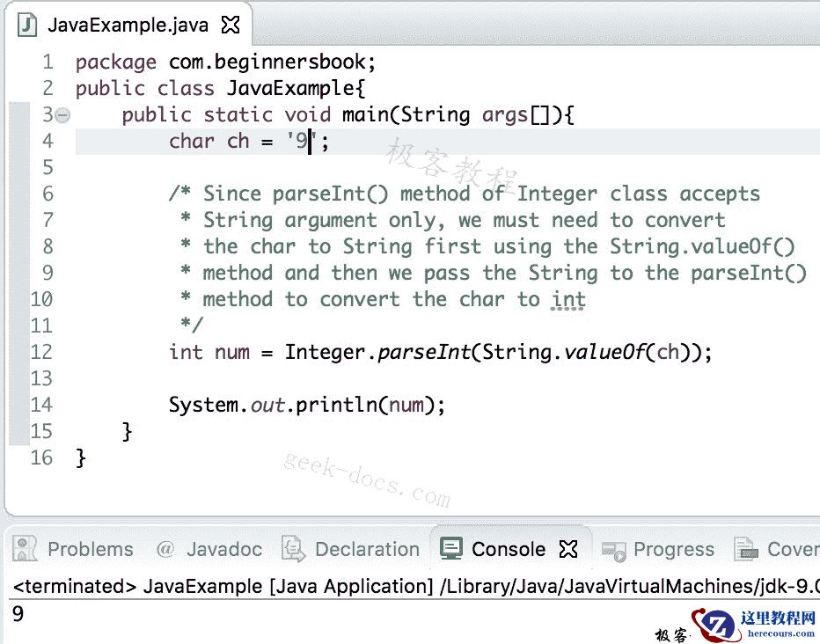This screenshot has height=644, width=820.
Task: Click the Javadoc @ icon
Action: tap(164, 548)
